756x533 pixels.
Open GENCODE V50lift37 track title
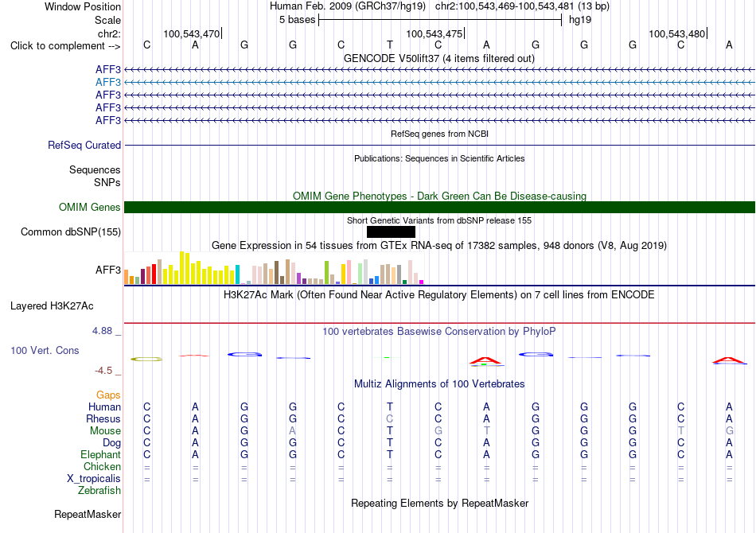tap(439, 59)
